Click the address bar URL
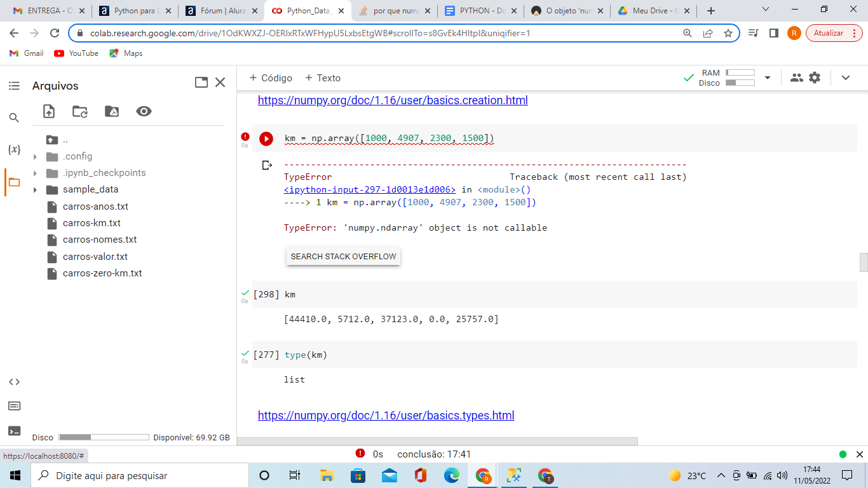Image resolution: width=868 pixels, height=488 pixels. (310, 33)
